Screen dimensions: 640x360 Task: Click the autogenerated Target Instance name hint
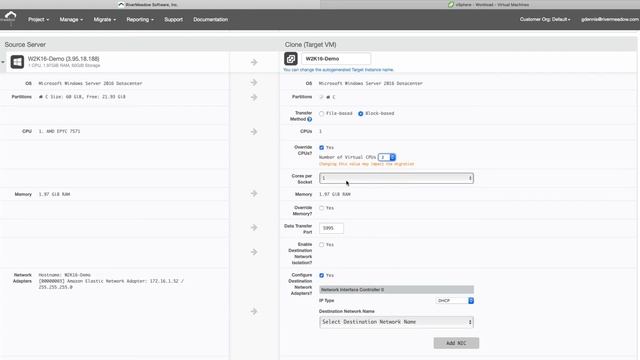tap(338, 70)
